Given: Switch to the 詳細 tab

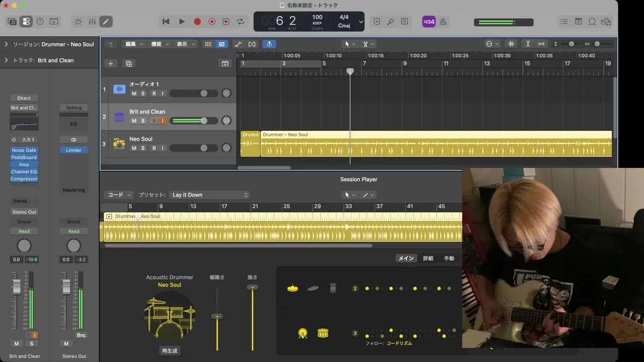Looking at the screenshot, I should coord(428,258).
